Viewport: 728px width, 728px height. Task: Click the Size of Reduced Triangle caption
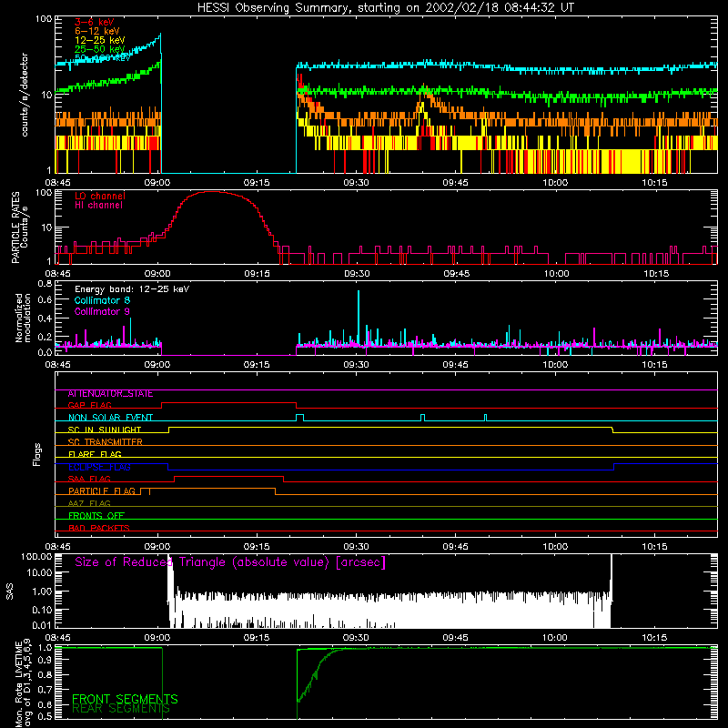[230, 562]
